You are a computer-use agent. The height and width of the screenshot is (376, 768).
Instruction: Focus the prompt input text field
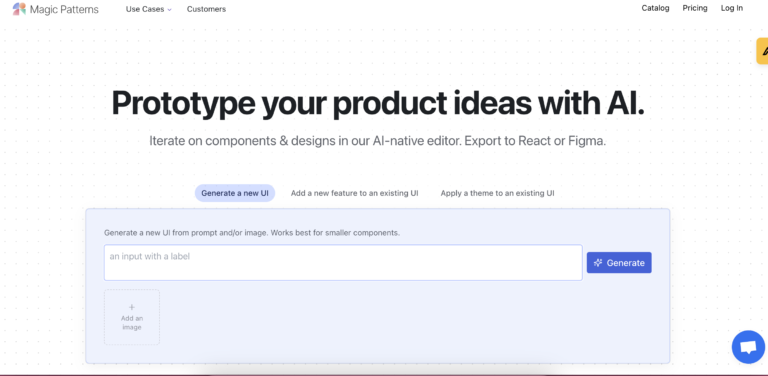click(x=343, y=262)
